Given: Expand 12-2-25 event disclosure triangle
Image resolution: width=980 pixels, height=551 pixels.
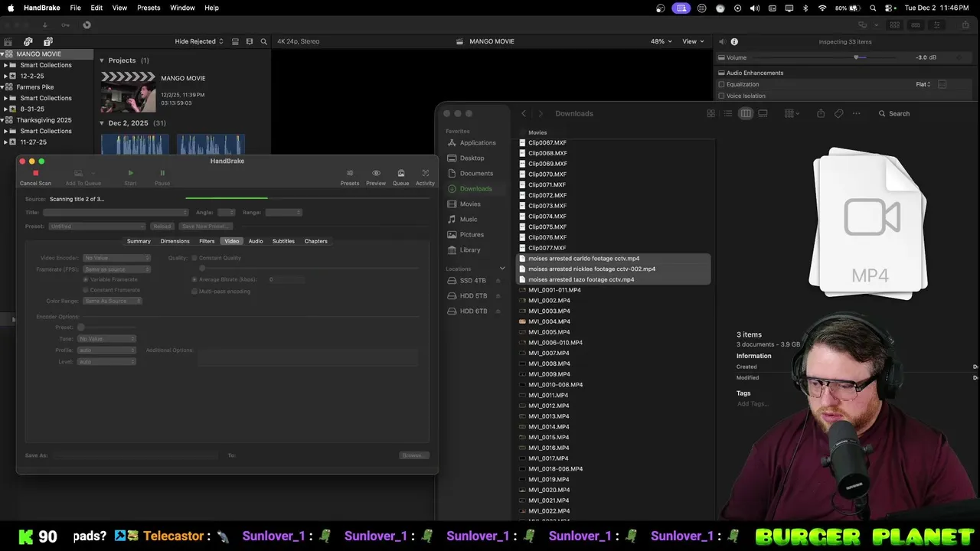Looking at the screenshot, I should click(5, 76).
